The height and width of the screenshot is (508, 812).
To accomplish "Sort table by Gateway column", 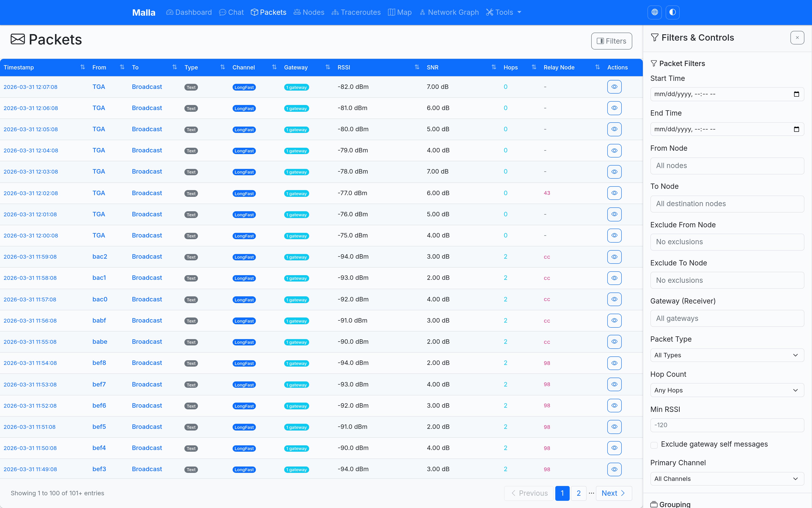I will click(307, 67).
